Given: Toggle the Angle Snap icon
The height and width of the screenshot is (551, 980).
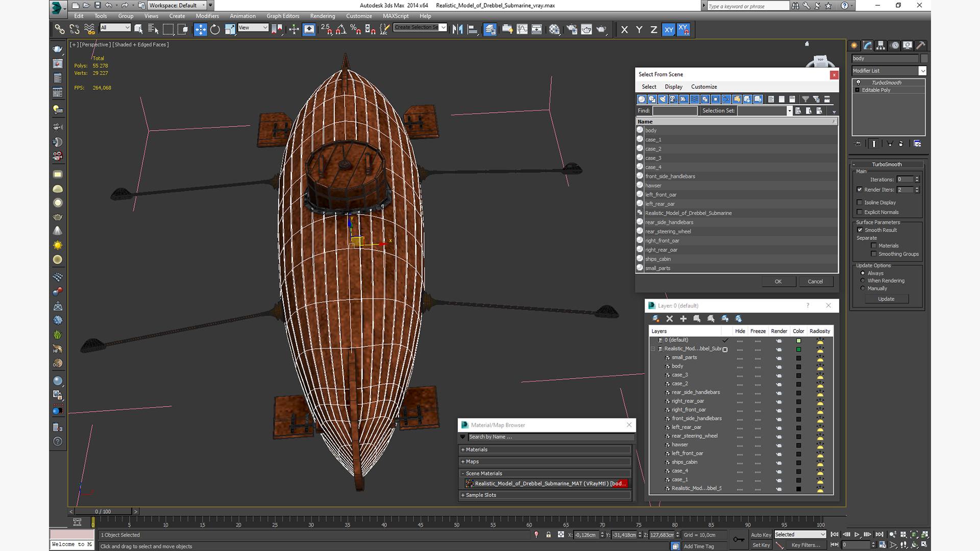Looking at the screenshot, I should pos(340,30).
